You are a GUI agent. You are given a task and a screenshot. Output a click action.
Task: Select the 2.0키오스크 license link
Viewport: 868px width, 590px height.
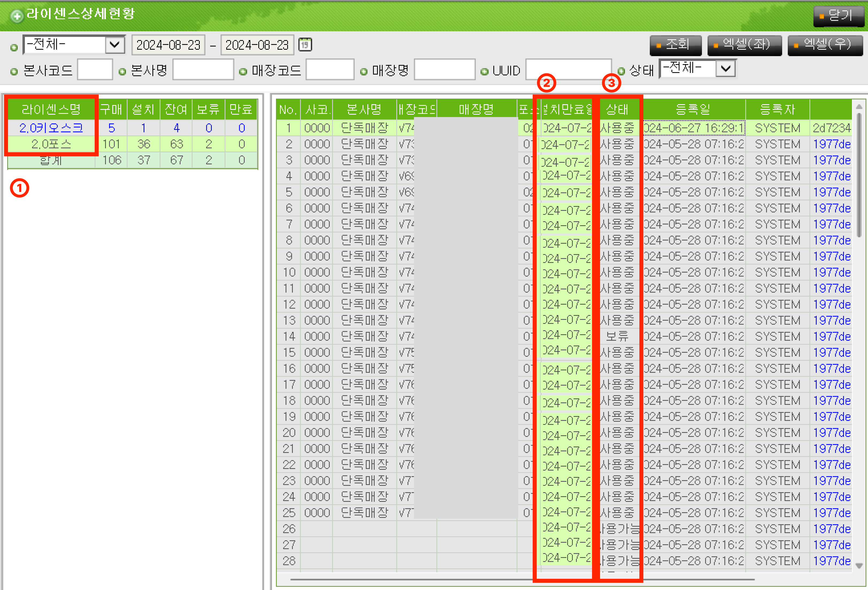click(51, 128)
